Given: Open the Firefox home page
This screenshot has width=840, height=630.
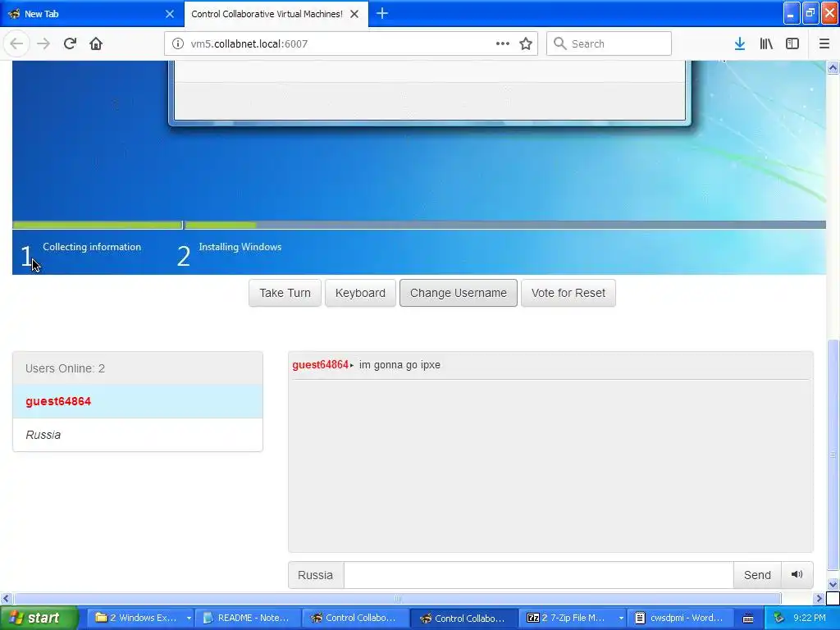Looking at the screenshot, I should pyautogui.click(x=96, y=43).
